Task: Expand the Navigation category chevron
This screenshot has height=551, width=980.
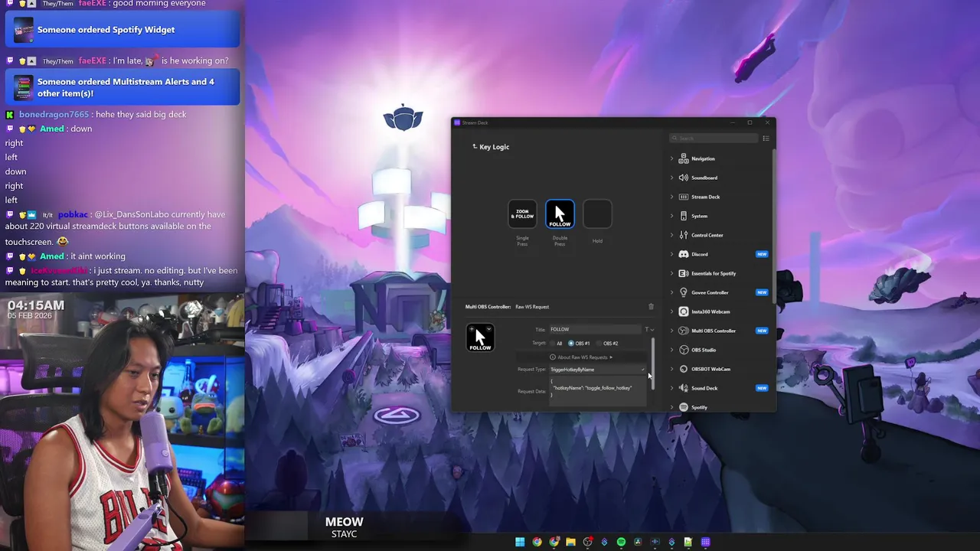Action: pos(672,158)
